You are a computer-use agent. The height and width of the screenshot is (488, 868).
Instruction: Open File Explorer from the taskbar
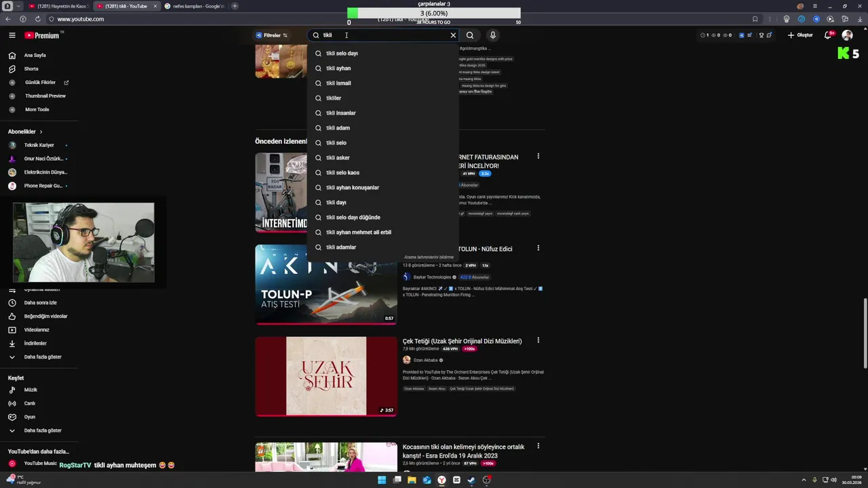tap(412, 480)
